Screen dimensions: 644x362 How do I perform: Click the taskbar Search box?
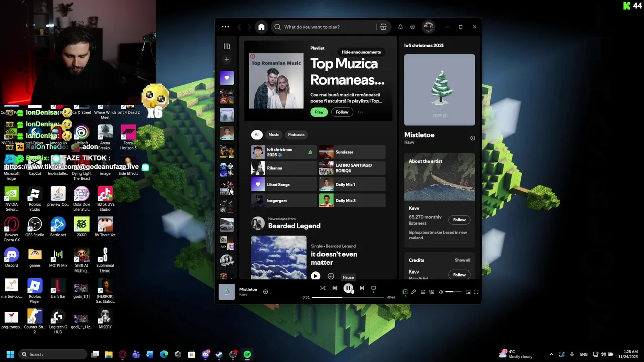[52, 354]
